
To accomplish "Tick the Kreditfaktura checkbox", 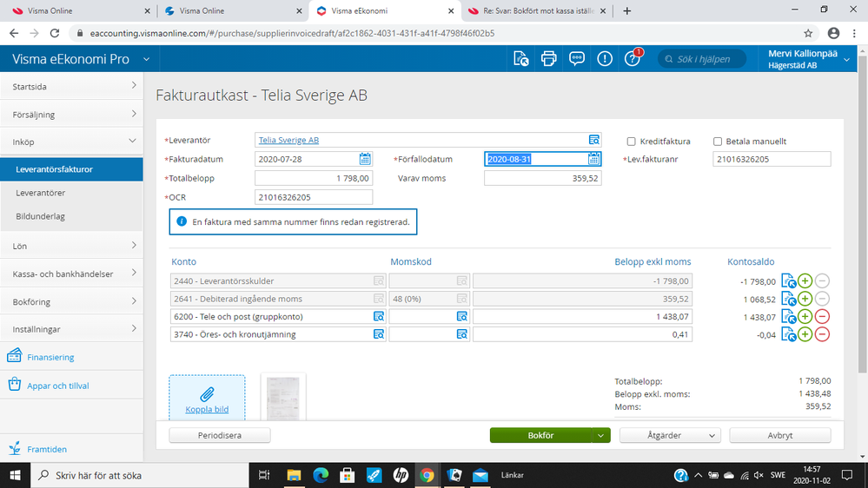I will click(x=631, y=142).
